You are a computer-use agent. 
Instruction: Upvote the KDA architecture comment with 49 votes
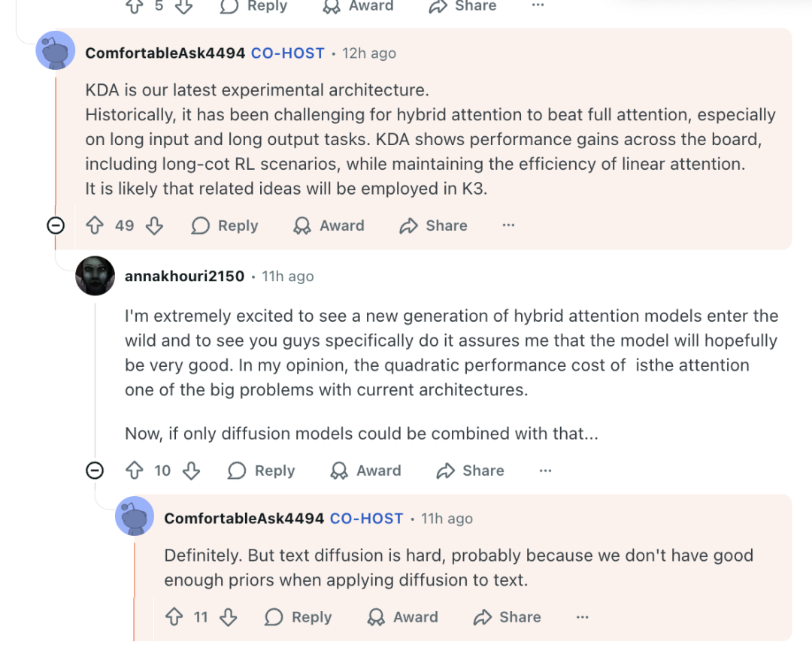pyautogui.click(x=95, y=226)
